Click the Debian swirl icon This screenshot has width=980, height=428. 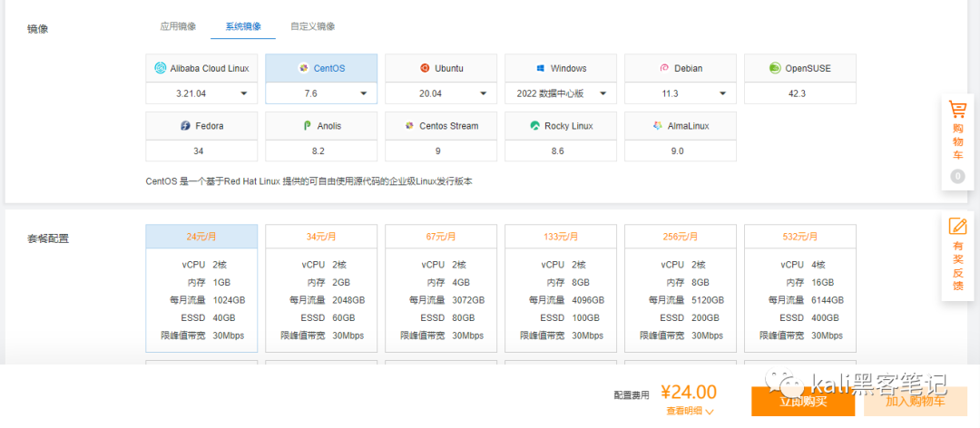click(x=664, y=68)
